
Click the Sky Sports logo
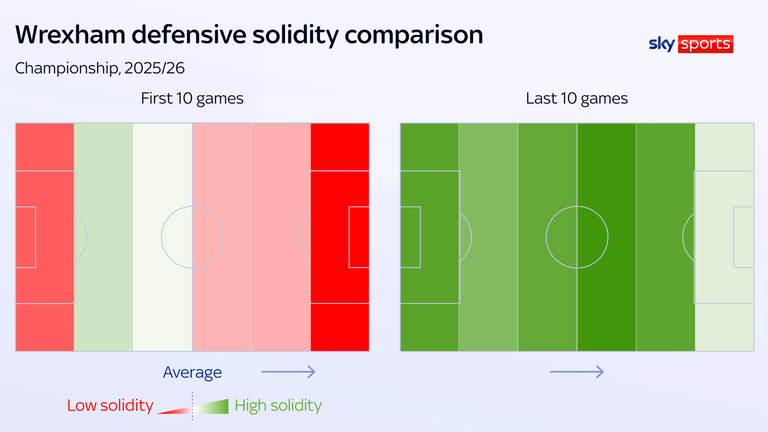pos(691,44)
